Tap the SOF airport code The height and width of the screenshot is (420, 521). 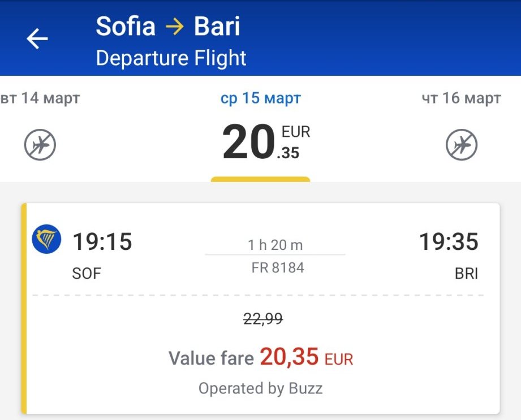click(x=87, y=274)
